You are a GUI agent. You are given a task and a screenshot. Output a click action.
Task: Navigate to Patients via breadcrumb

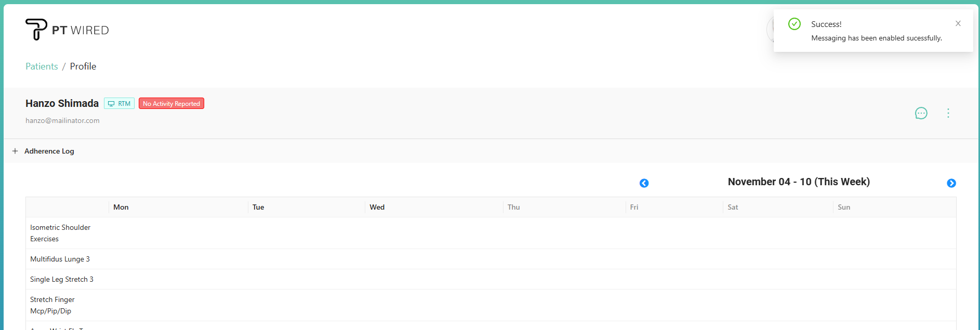42,66
